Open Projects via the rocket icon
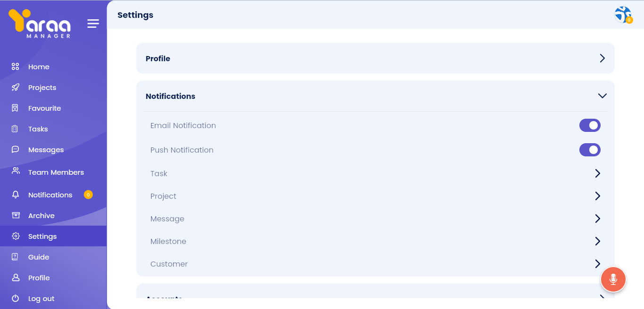 16,88
